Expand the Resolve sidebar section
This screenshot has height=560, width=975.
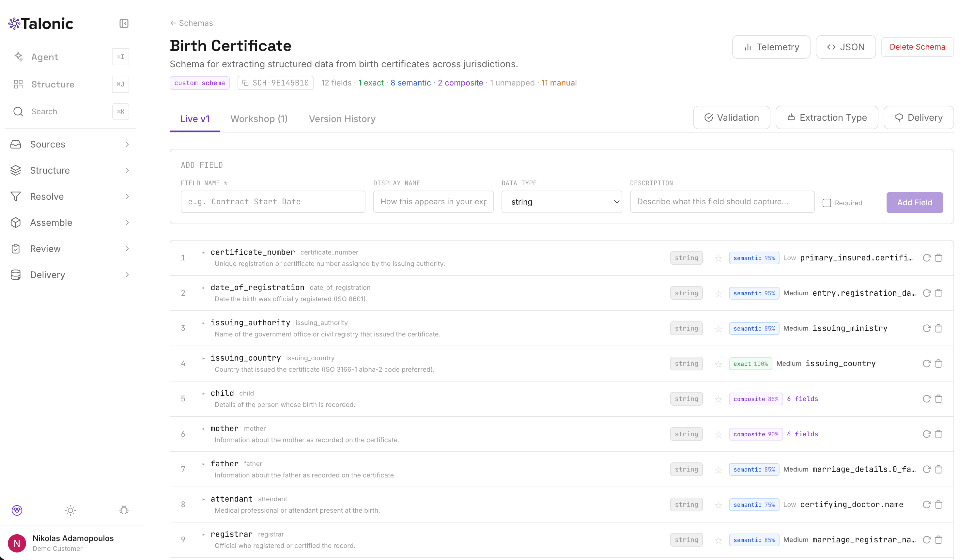click(70, 196)
